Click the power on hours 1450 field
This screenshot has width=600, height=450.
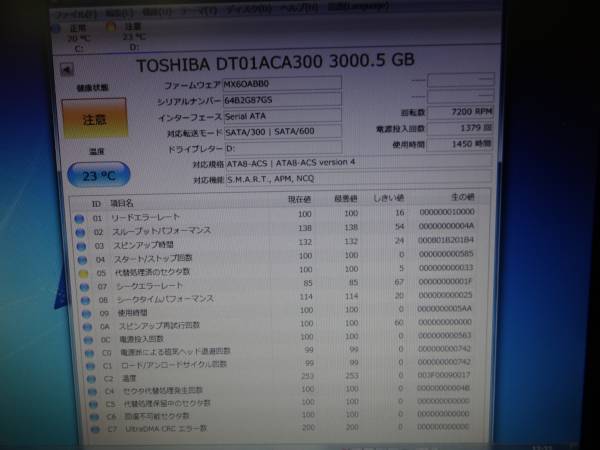coord(460,144)
